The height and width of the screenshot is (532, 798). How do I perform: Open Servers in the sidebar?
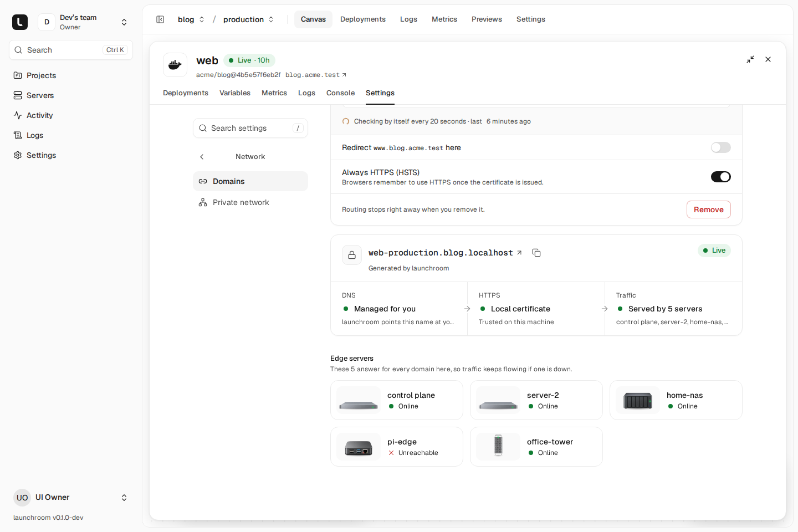71,95
